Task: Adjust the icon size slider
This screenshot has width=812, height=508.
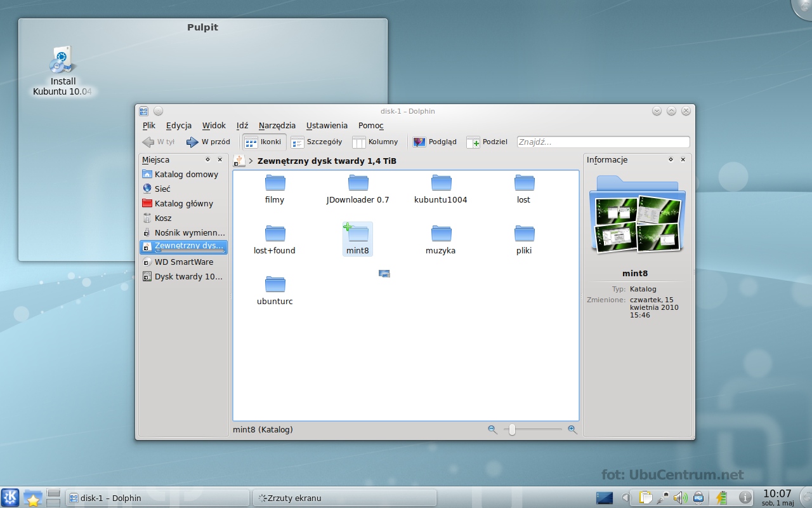Action: click(x=511, y=430)
